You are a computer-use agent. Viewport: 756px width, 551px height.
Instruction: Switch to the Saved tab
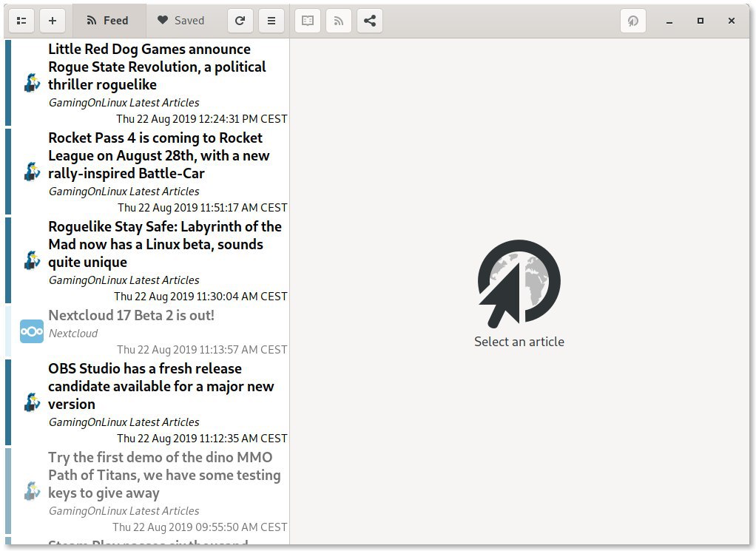click(182, 21)
